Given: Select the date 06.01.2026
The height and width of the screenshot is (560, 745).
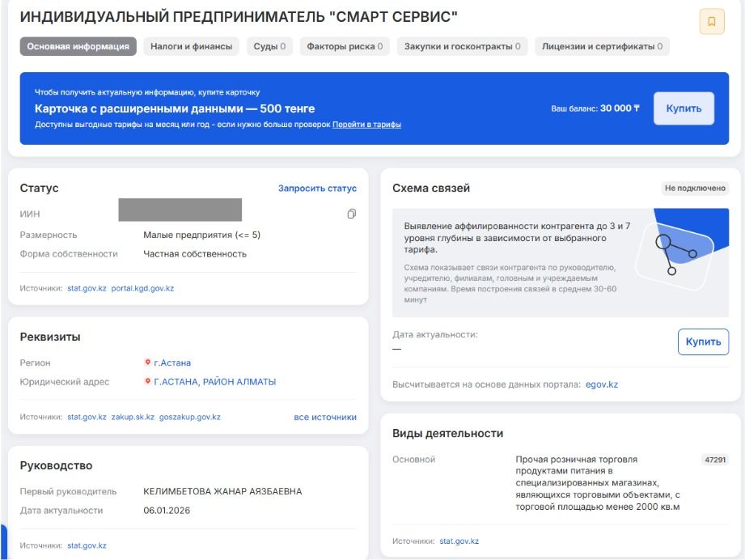Looking at the screenshot, I should 167,511.
